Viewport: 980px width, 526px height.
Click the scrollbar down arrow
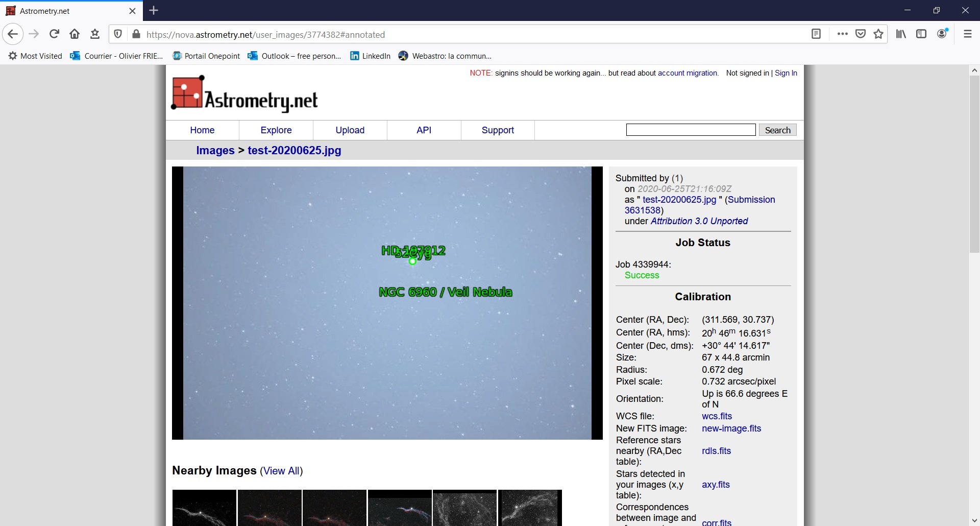(974, 520)
